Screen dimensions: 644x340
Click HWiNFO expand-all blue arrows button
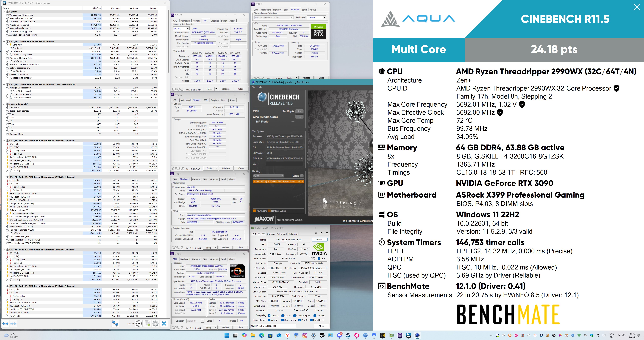coord(6,324)
